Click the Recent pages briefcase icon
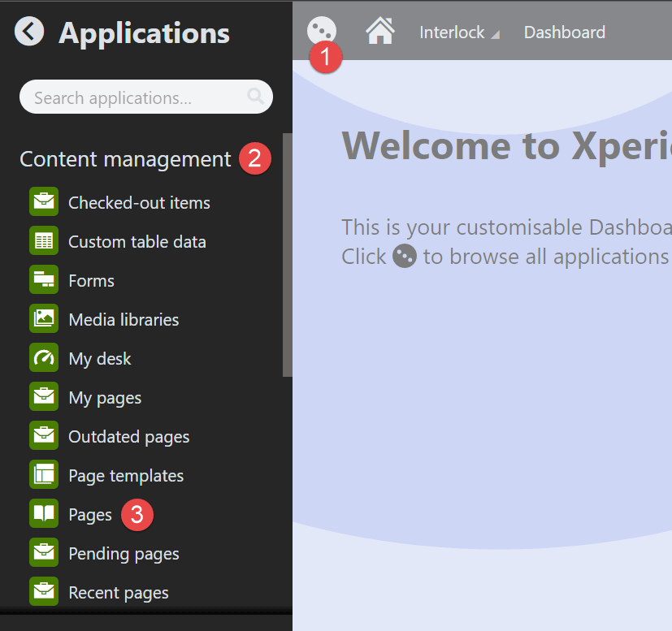This screenshot has width=672, height=631. [x=44, y=591]
